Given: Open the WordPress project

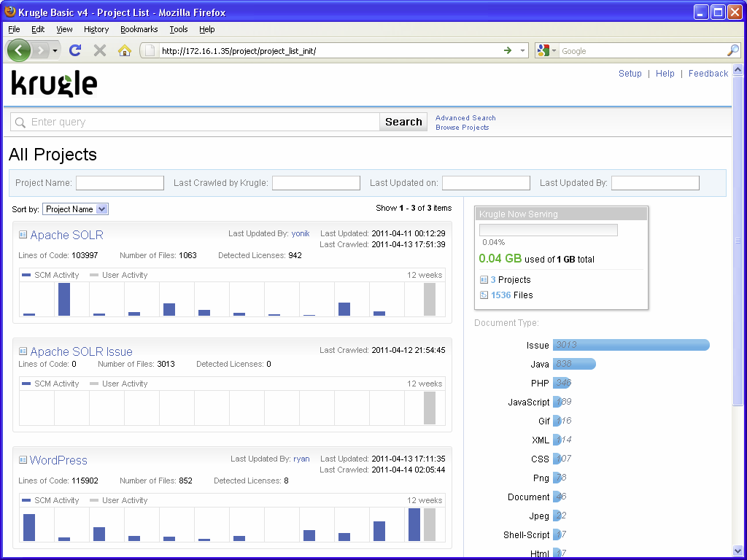Looking at the screenshot, I should (x=58, y=460).
